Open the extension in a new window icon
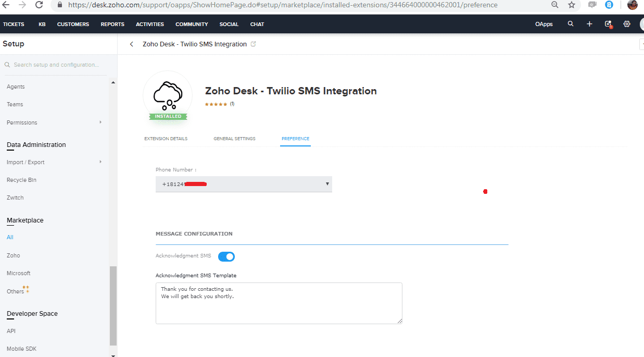Viewport: 644px width, 357px height. coord(254,44)
